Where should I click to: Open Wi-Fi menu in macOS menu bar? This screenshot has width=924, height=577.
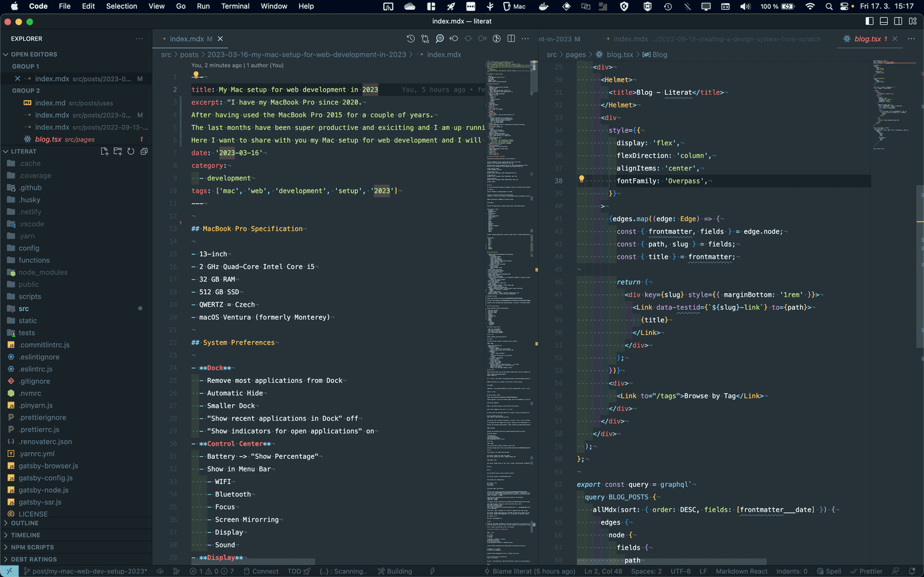point(810,6)
